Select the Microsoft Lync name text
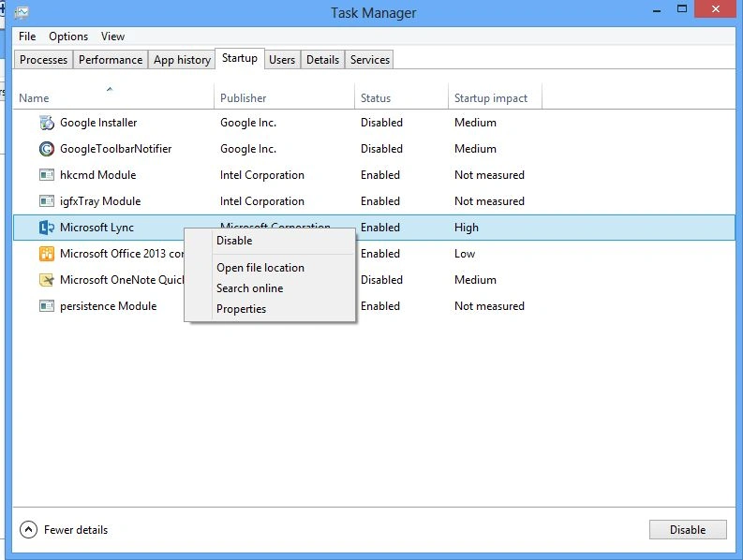 [x=97, y=228]
